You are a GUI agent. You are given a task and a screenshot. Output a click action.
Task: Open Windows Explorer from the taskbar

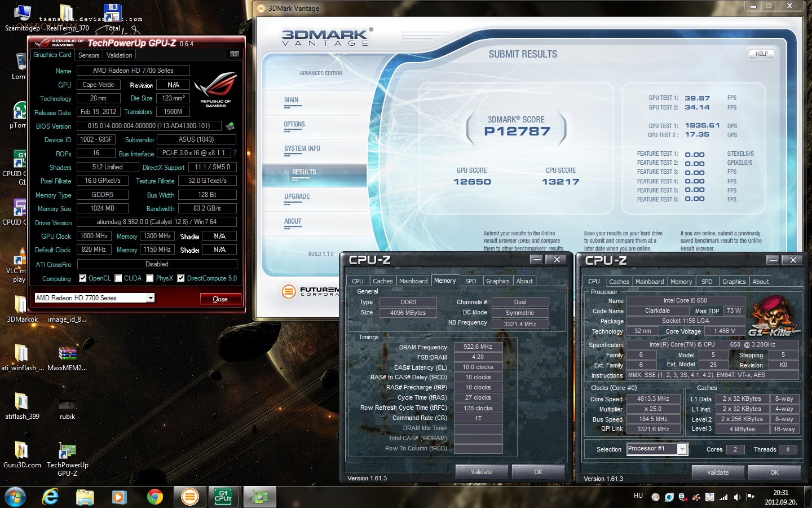pos(85,497)
